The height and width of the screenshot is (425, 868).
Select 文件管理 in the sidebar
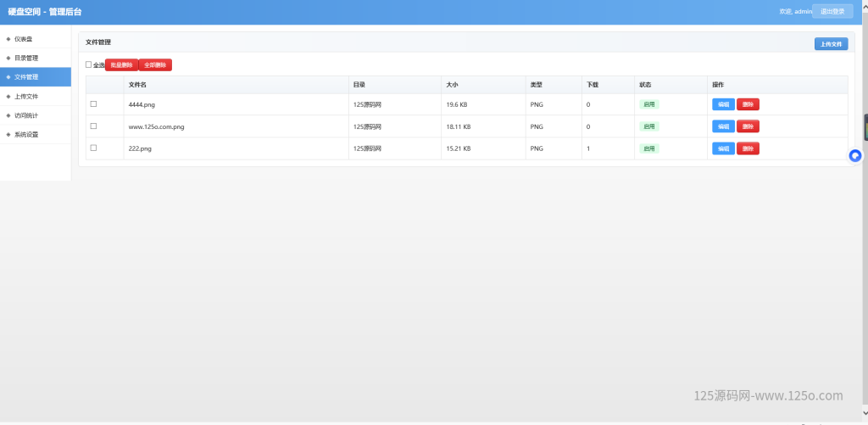26,77
